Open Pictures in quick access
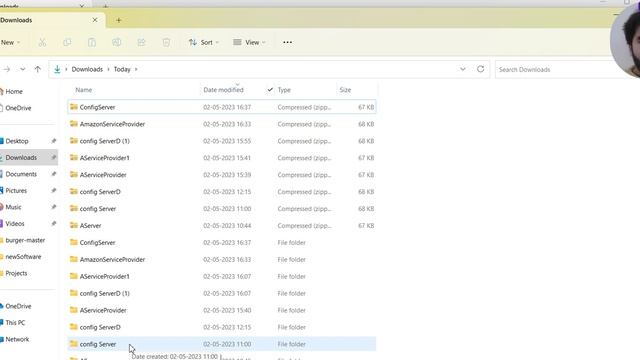The height and width of the screenshot is (360, 640). (x=16, y=191)
